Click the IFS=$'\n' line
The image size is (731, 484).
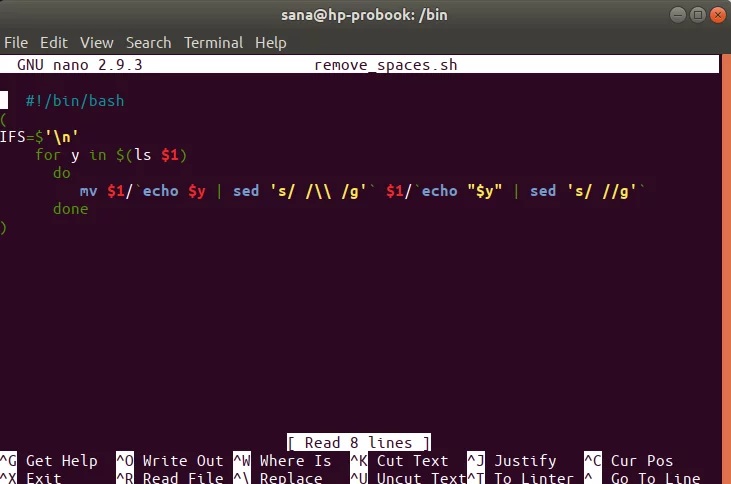click(x=39, y=137)
